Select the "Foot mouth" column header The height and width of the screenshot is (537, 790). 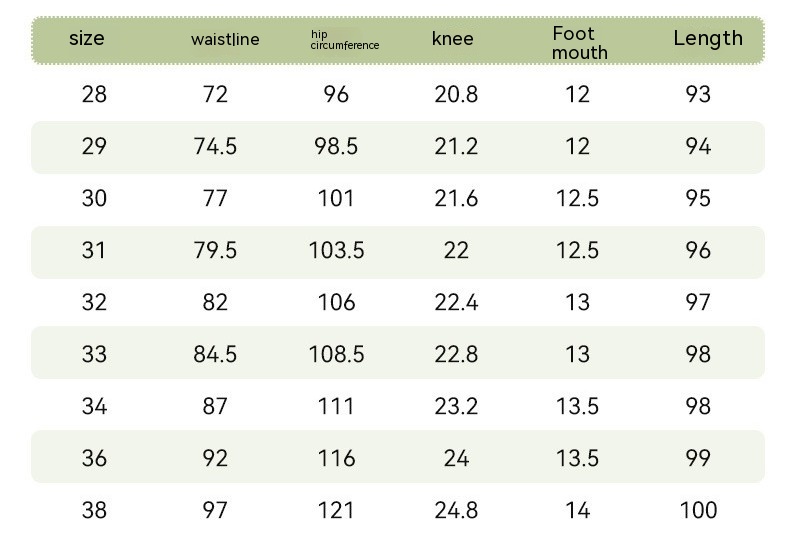(x=579, y=42)
